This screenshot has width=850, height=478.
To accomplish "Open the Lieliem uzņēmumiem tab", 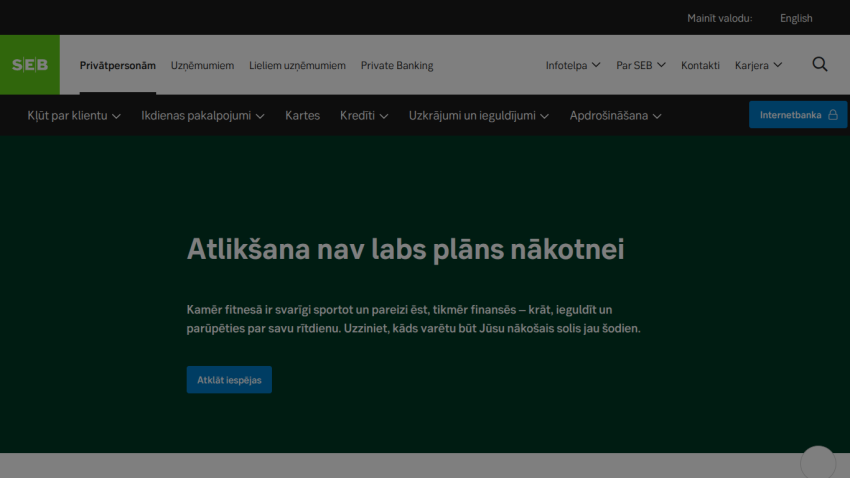I will tap(297, 66).
